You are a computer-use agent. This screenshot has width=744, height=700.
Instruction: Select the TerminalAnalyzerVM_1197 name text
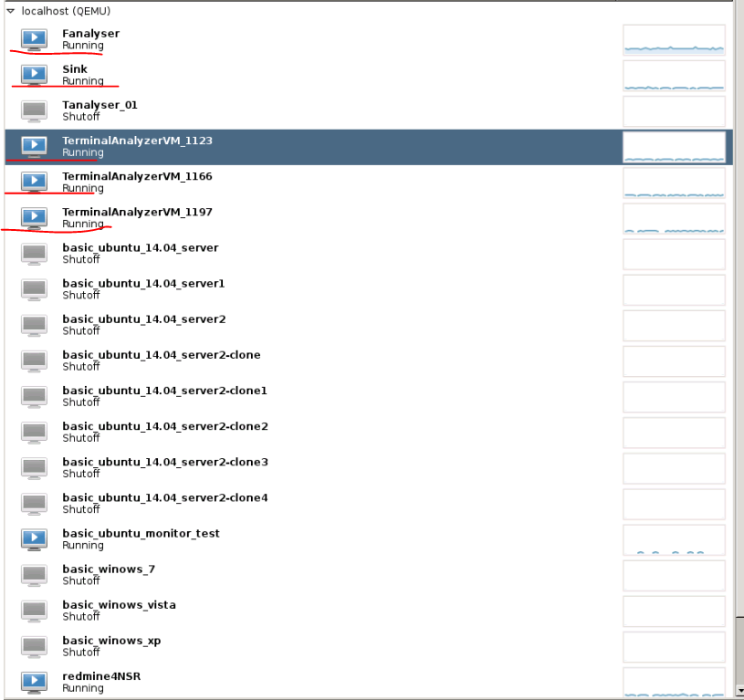137,212
